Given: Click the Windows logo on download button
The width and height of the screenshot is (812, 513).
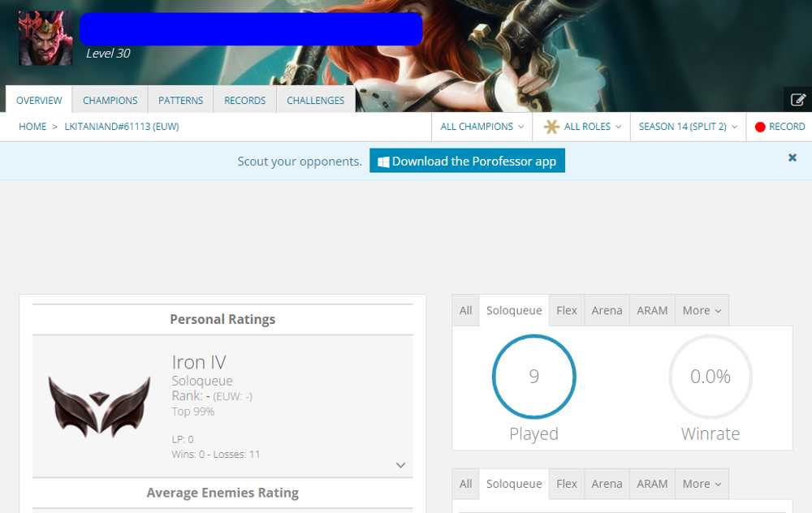Looking at the screenshot, I should [x=383, y=162].
